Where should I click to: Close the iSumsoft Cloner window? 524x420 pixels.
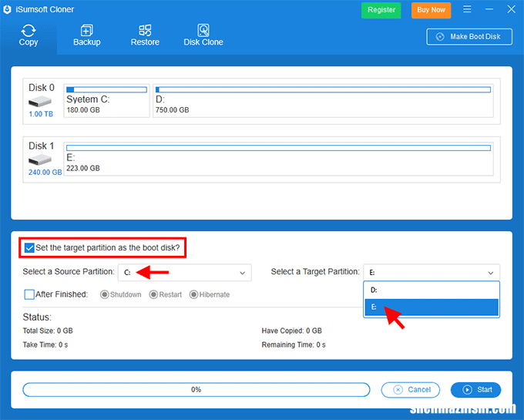click(512, 9)
